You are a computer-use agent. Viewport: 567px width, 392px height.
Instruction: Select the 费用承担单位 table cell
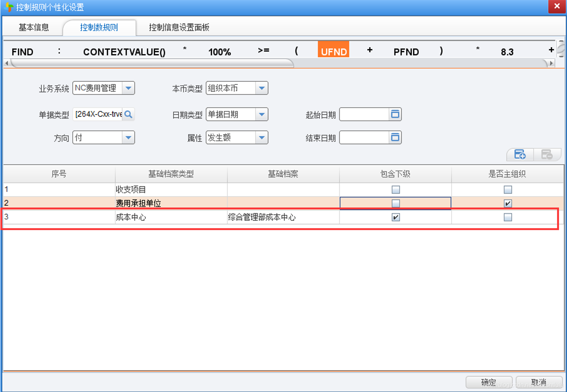(x=171, y=203)
